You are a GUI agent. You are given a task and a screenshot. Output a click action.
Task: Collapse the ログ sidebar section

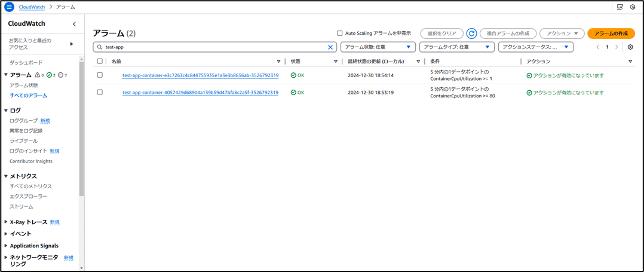6,110
